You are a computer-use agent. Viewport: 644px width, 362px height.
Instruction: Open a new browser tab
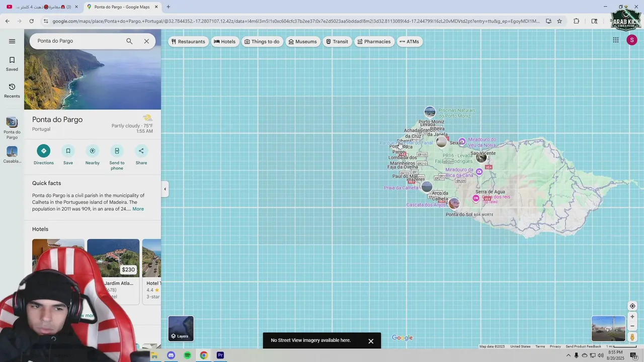point(168,7)
